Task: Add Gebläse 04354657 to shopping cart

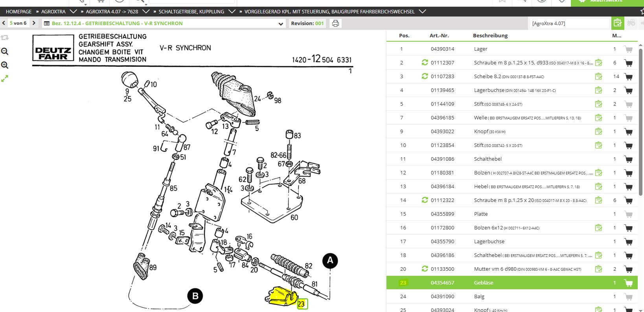Action: click(x=628, y=283)
